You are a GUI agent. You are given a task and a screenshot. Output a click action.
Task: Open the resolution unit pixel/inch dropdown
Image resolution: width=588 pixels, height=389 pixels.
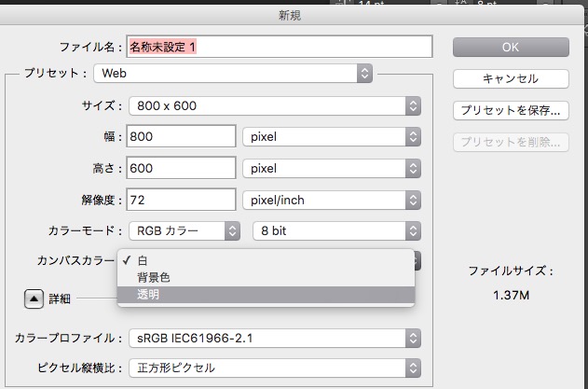pyautogui.click(x=331, y=200)
